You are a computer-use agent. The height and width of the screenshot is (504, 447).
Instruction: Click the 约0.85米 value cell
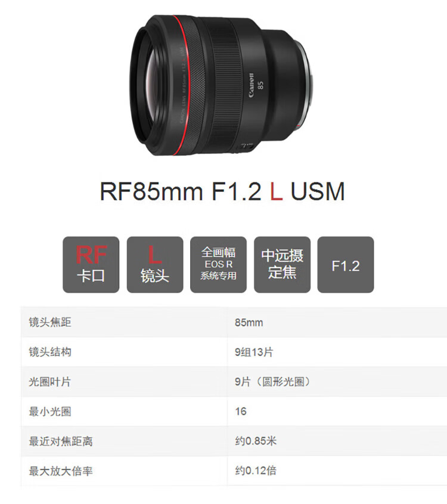(x=256, y=441)
